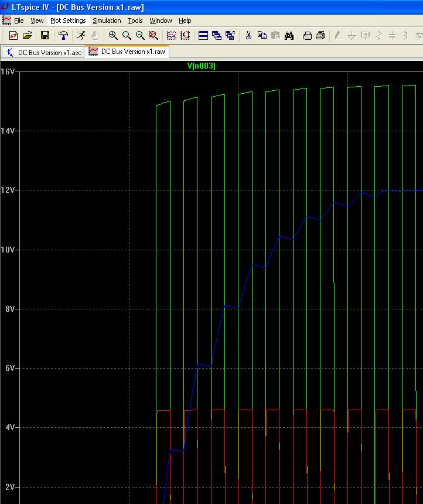Click the V(n003) trace label
This screenshot has width=423, height=504.
(201, 66)
